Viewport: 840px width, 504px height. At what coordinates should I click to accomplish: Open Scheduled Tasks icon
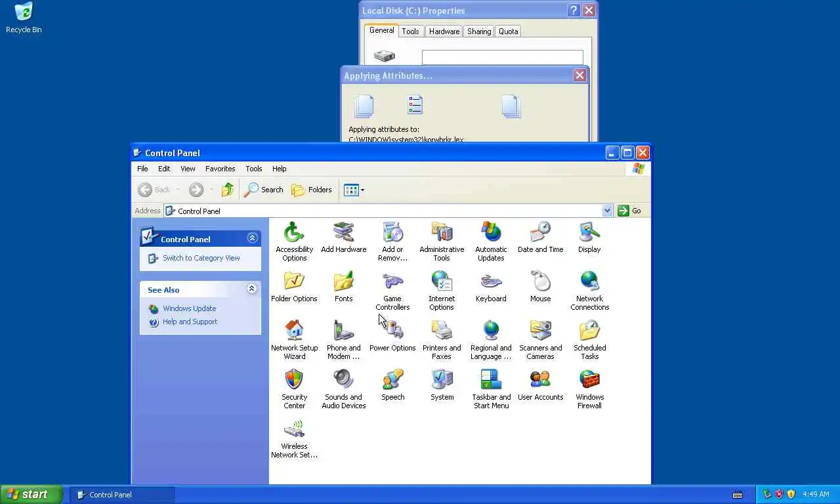point(589,331)
